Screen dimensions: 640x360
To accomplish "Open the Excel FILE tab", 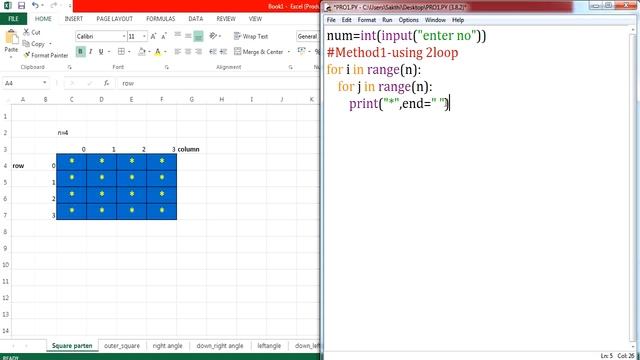I will [x=13, y=19].
